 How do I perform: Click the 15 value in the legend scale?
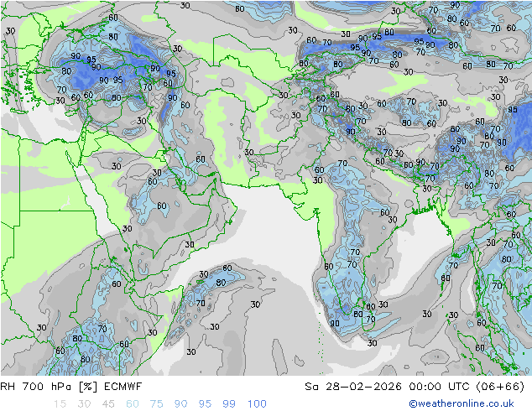click(60, 403)
